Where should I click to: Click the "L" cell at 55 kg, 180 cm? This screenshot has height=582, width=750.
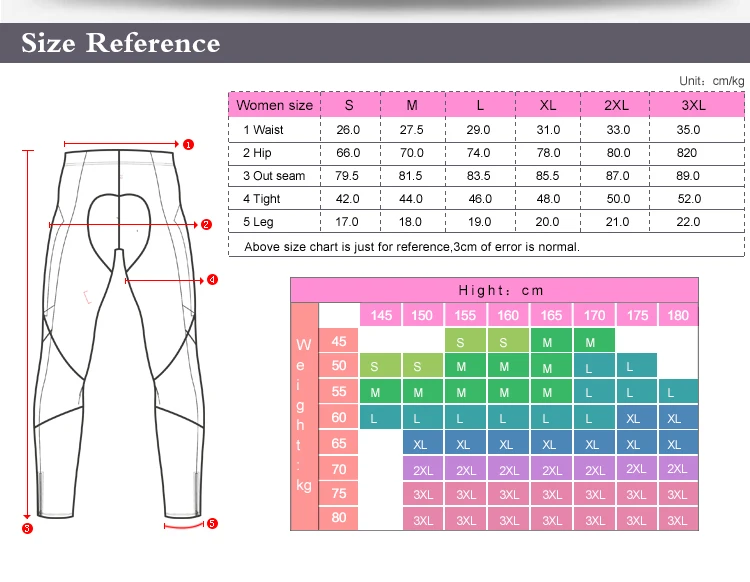tap(678, 392)
